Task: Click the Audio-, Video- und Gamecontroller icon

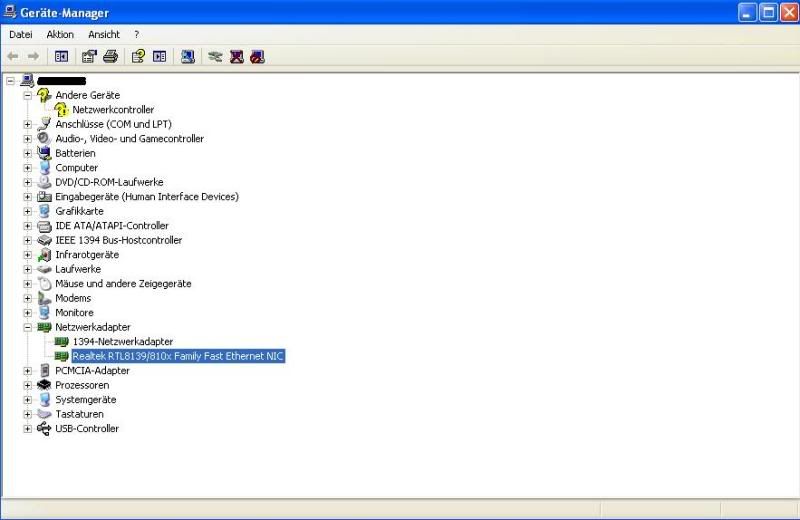Action: point(44,138)
